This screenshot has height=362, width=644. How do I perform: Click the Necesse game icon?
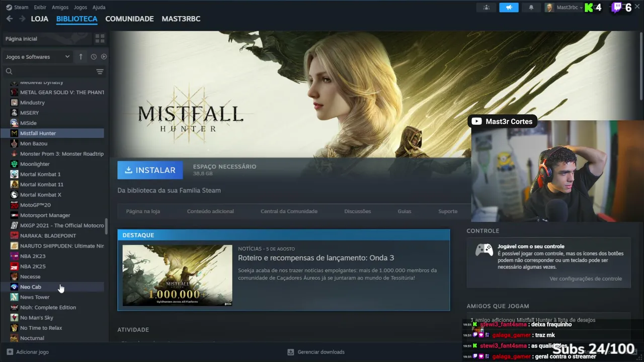pos(15,277)
